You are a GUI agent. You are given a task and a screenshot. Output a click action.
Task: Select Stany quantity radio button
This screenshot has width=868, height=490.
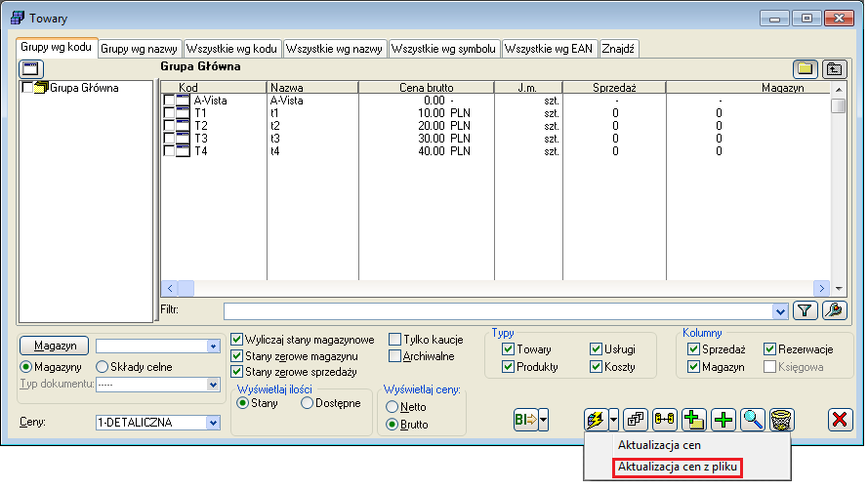click(242, 403)
